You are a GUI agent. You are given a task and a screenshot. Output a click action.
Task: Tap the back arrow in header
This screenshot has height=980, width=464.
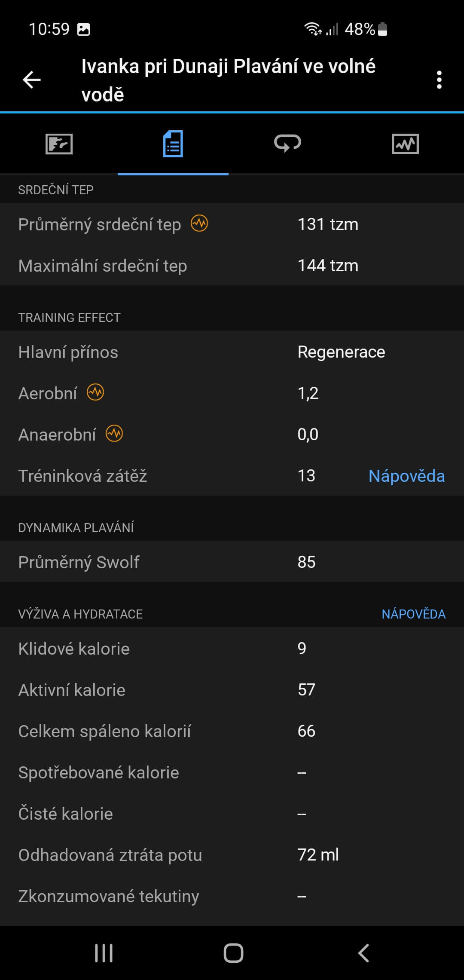coord(32,80)
